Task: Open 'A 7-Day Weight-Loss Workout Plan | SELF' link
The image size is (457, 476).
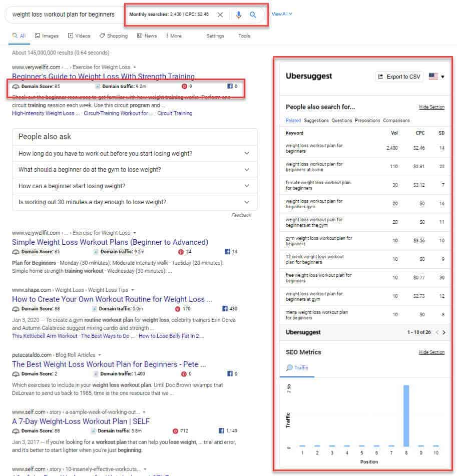Action: [81, 421]
